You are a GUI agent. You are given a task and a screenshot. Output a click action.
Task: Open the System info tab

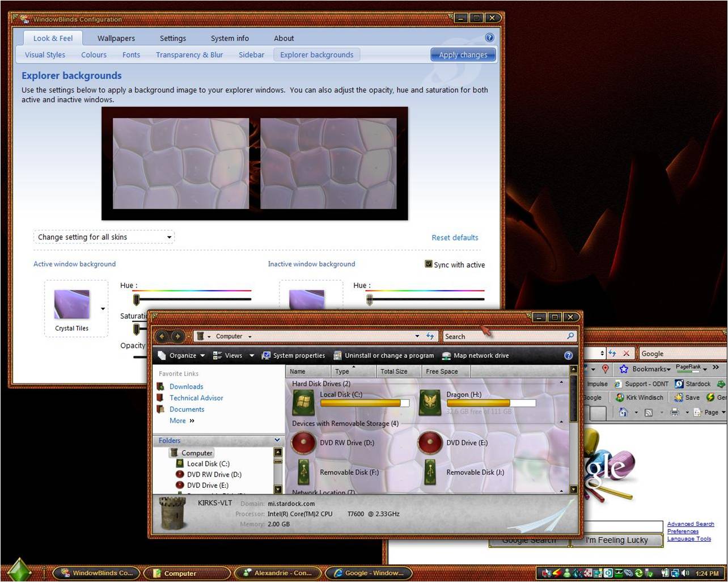[x=230, y=38]
